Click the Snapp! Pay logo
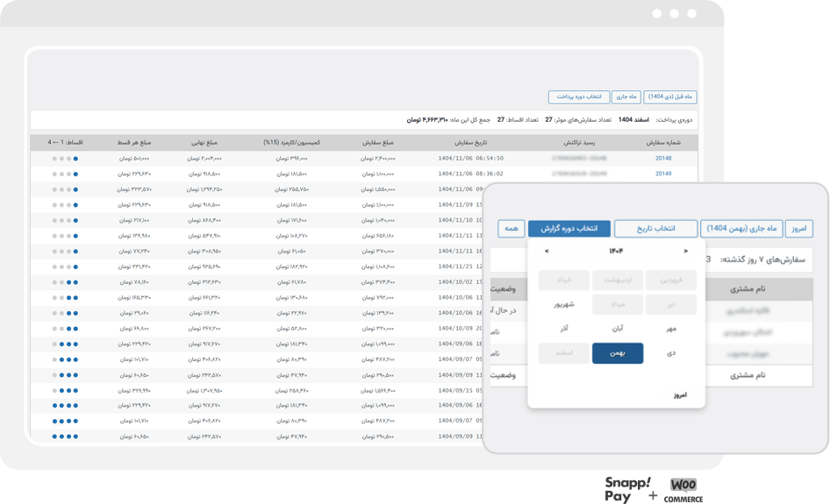Image resolution: width=830 pixels, height=504 pixels. point(628,489)
